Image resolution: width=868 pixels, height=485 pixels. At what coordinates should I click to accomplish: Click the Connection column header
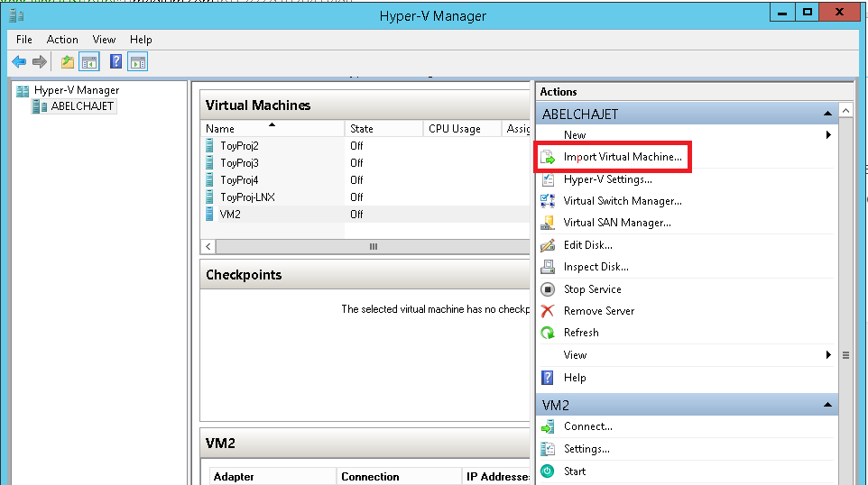tap(399, 477)
